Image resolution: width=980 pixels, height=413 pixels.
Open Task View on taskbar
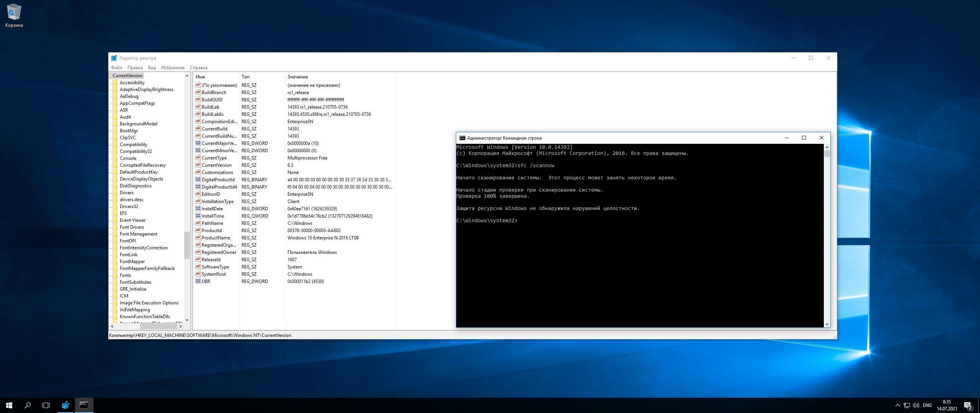[x=46, y=405]
